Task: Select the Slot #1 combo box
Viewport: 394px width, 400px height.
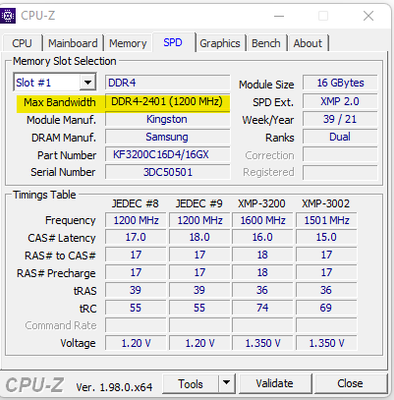Action: point(55,82)
